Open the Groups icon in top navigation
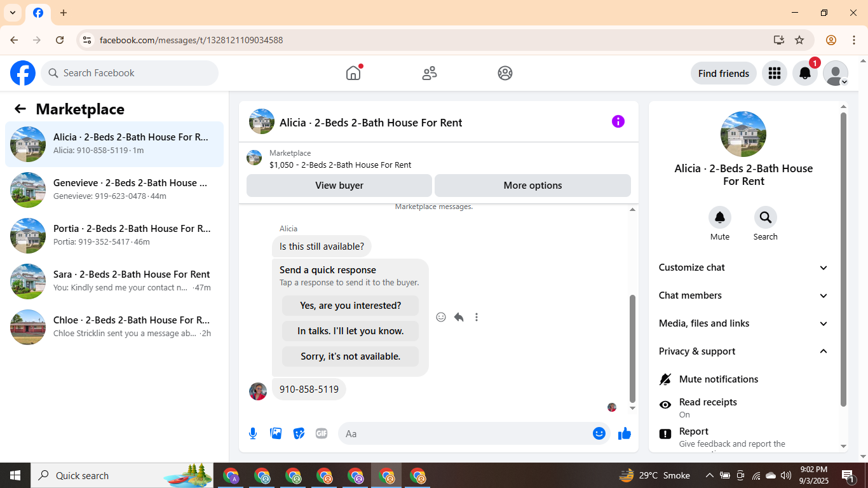This screenshot has width=868, height=488. pos(505,73)
